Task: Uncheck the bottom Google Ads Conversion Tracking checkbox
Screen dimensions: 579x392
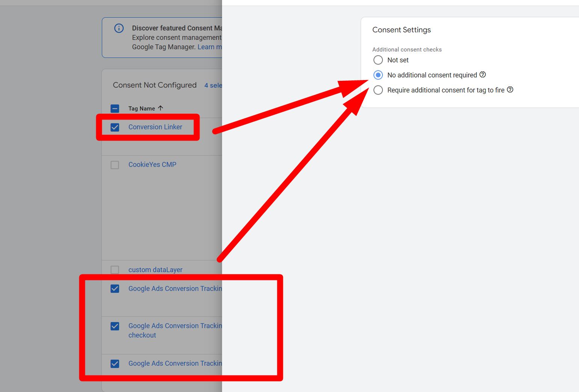Action: (115, 364)
